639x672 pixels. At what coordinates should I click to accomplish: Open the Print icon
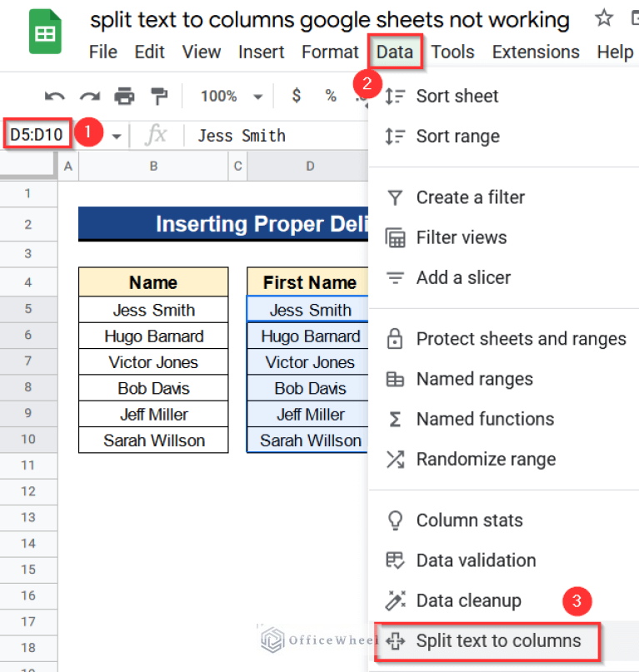point(125,96)
